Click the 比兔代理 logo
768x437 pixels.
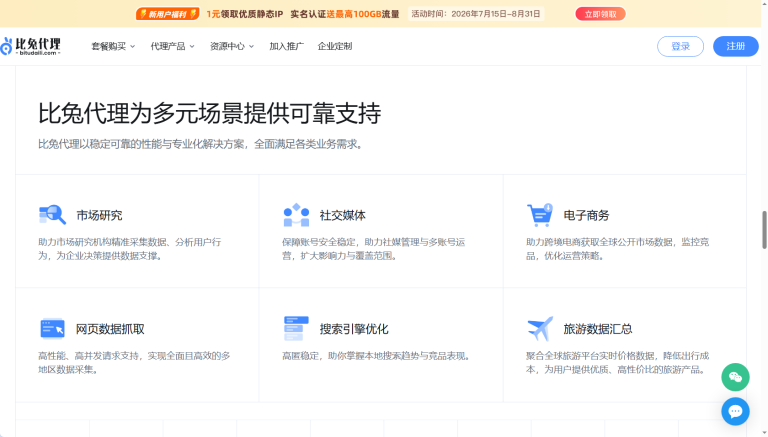[30, 46]
